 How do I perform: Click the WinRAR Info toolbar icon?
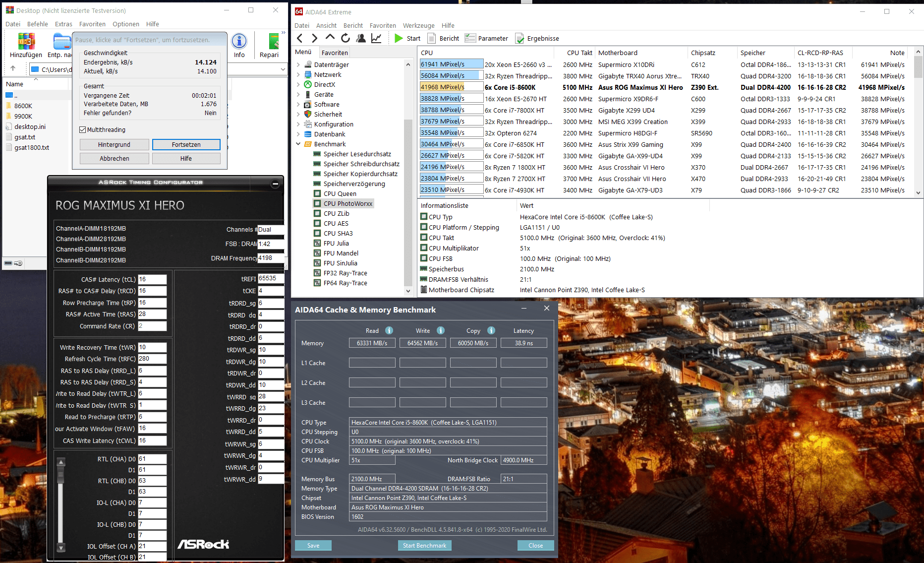(239, 42)
